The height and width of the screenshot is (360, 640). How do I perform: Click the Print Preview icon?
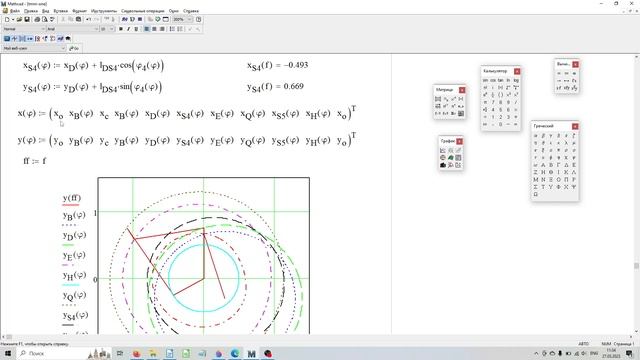[44, 19]
